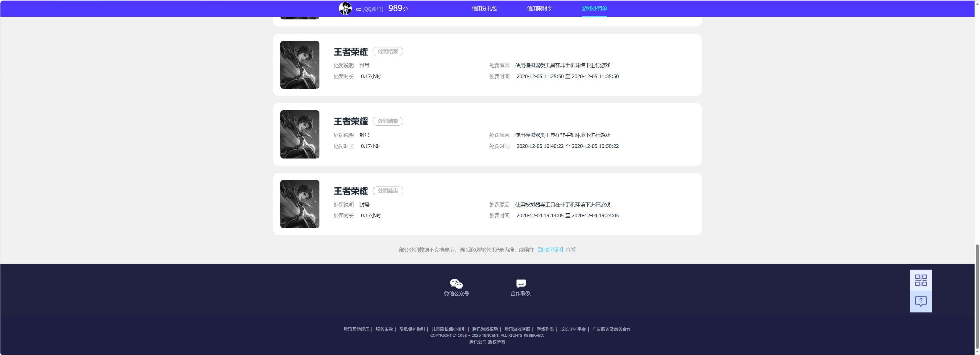Image resolution: width=980 pixels, height=355 pixels.
Task: Click 王者荣耀 title of the 19:14:05 record
Action: (x=351, y=191)
